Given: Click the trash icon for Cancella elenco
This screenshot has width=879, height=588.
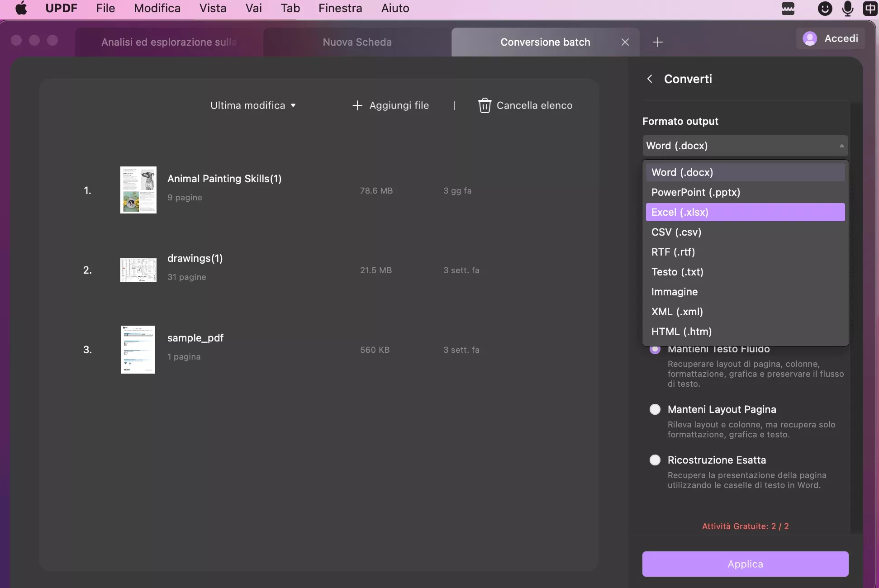Looking at the screenshot, I should 485,105.
